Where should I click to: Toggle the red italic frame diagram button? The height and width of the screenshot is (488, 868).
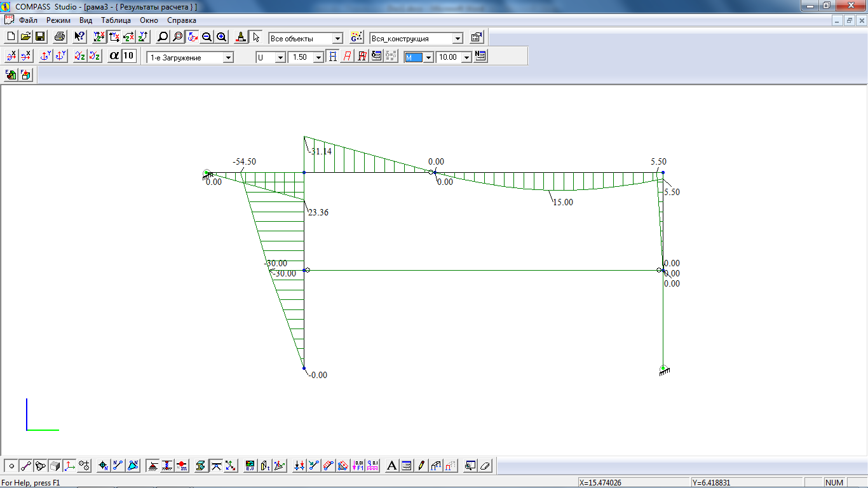pyautogui.click(x=347, y=56)
